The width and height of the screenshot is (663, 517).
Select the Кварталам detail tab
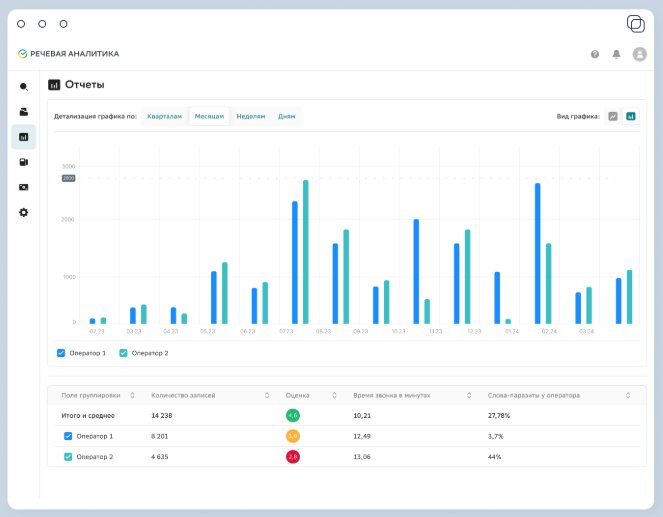click(x=164, y=116)
